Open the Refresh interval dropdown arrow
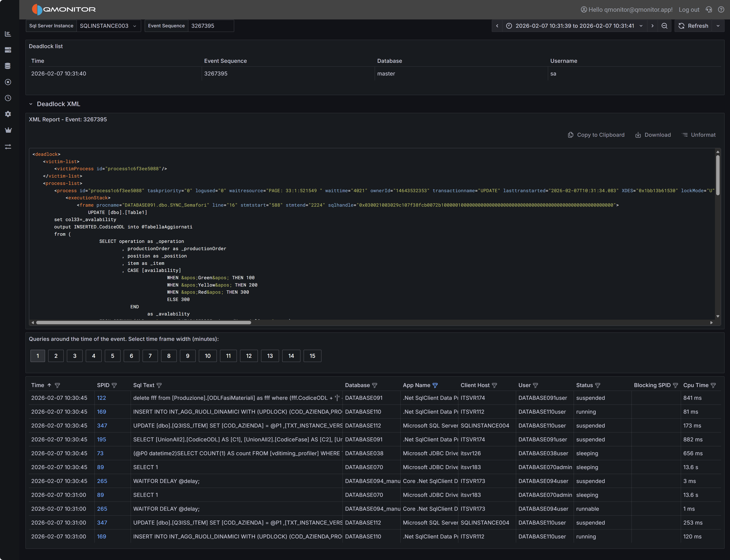The width and height of the screenshot is (730, 560). (x=718, y=26)
